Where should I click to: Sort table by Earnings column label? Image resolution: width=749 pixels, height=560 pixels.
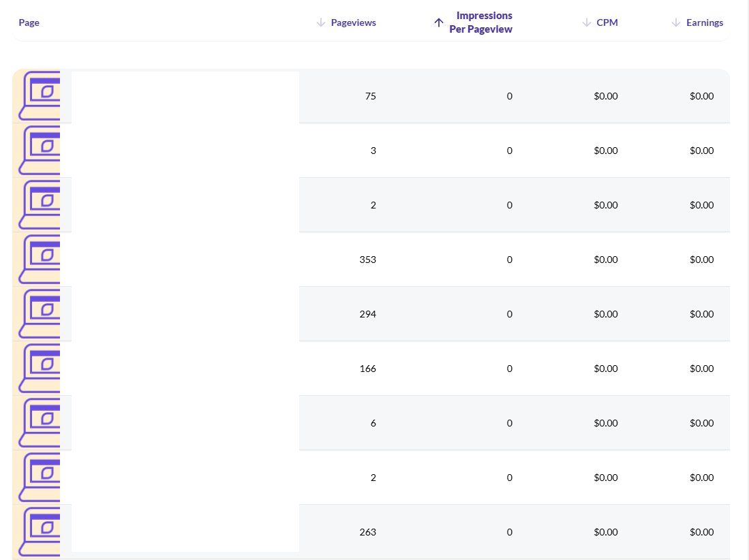pyautogui.click(x=705, y=22)
